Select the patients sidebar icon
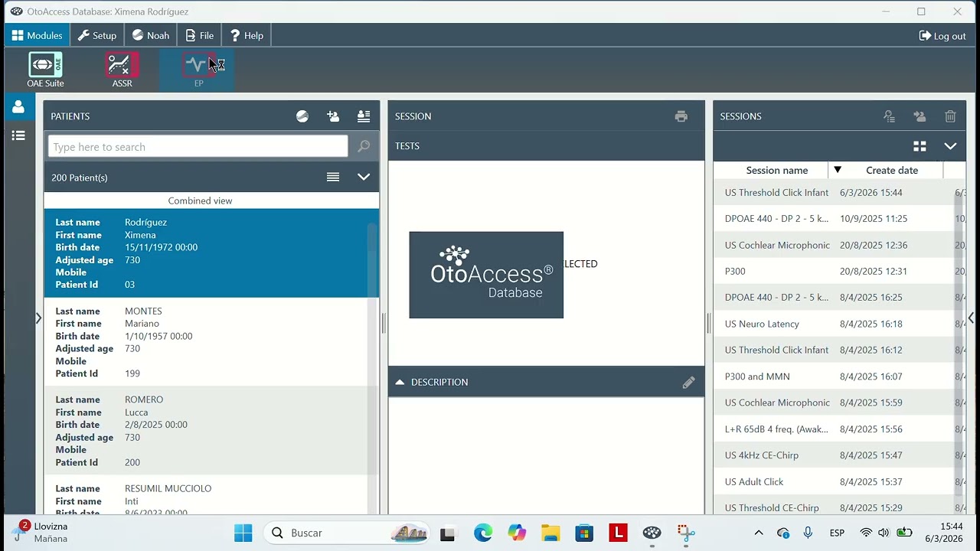The image size is (980, 551). tap(18, 107)
